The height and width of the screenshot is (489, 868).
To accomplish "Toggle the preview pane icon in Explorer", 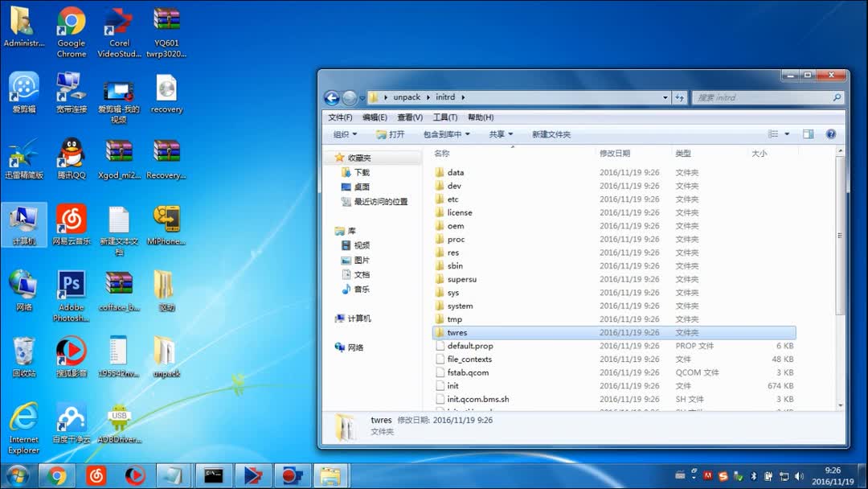I will pos(809,134).
